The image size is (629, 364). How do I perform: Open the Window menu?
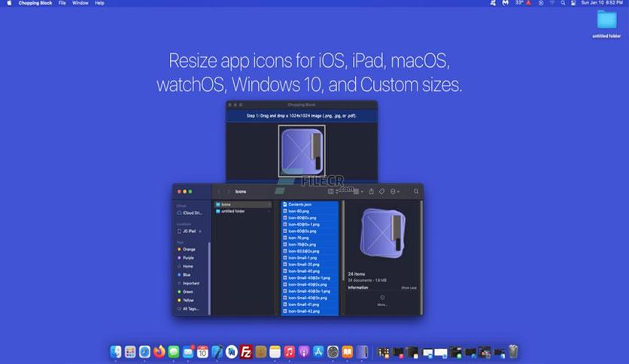pos(81,3)
